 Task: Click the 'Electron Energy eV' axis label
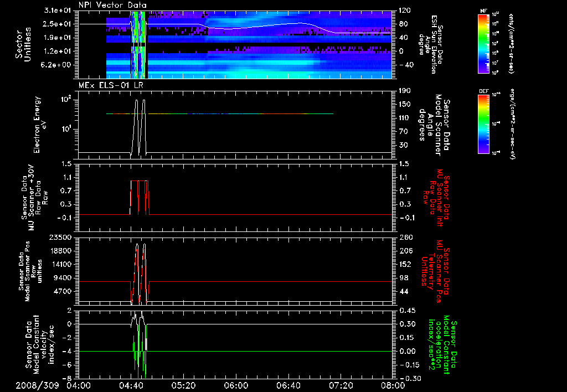(40, 125)
